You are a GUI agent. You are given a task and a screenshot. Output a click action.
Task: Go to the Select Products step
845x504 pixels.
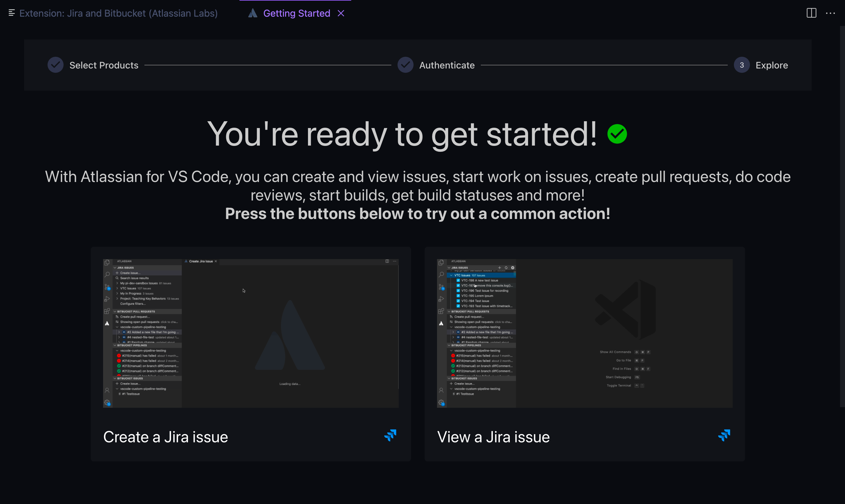[104, 65]
